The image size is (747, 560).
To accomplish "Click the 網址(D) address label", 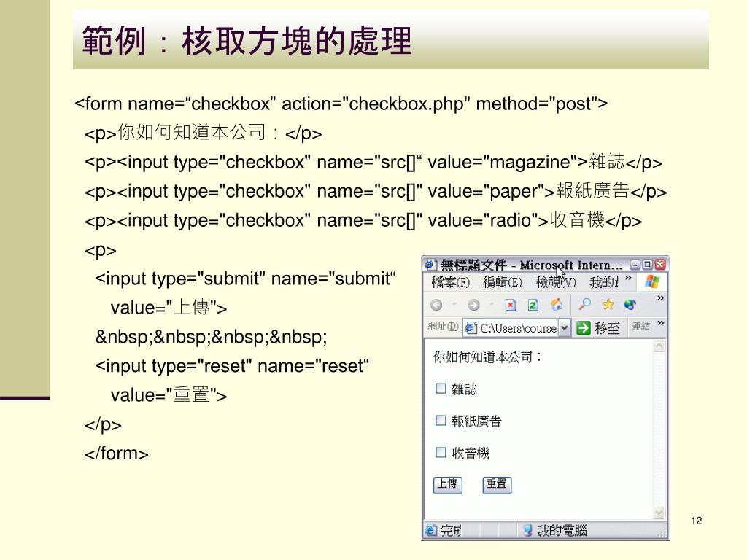I will click(x=443, y=326).
